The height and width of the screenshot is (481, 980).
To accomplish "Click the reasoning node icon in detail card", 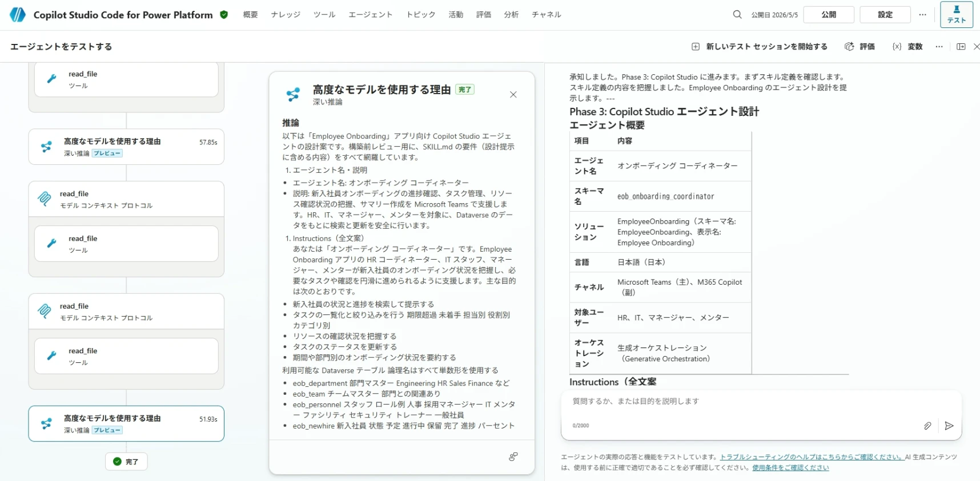I will (x=293, y=95).
